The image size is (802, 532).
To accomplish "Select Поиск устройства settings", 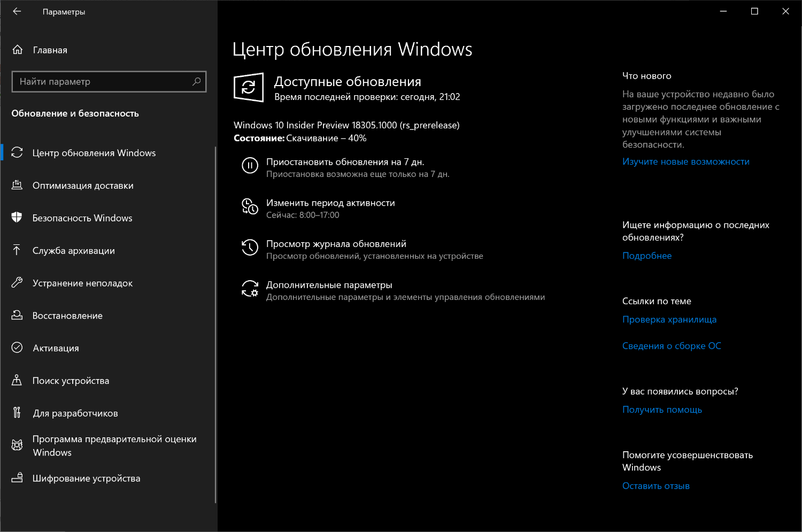I will tap(70, 380).
